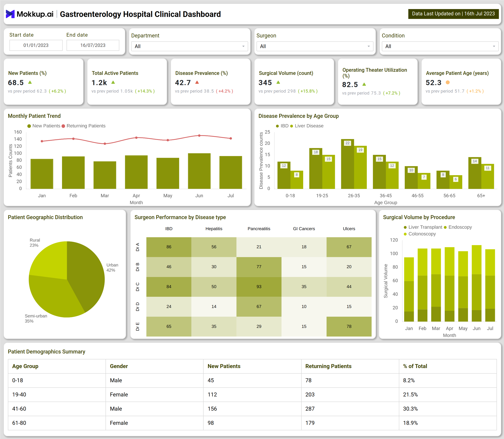504x439 pixels.
Task: Select the Liver Disease bar labeled 6
Action: click(456, 182)
